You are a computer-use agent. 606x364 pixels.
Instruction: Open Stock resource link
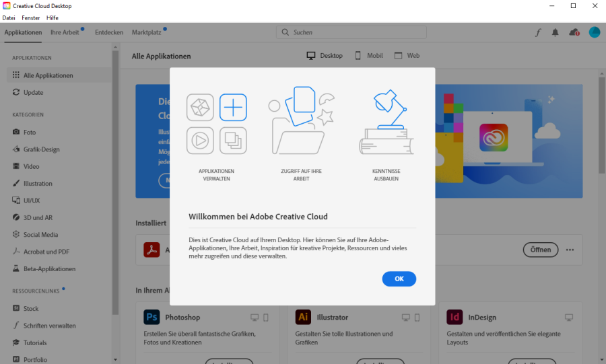point(30,309)
